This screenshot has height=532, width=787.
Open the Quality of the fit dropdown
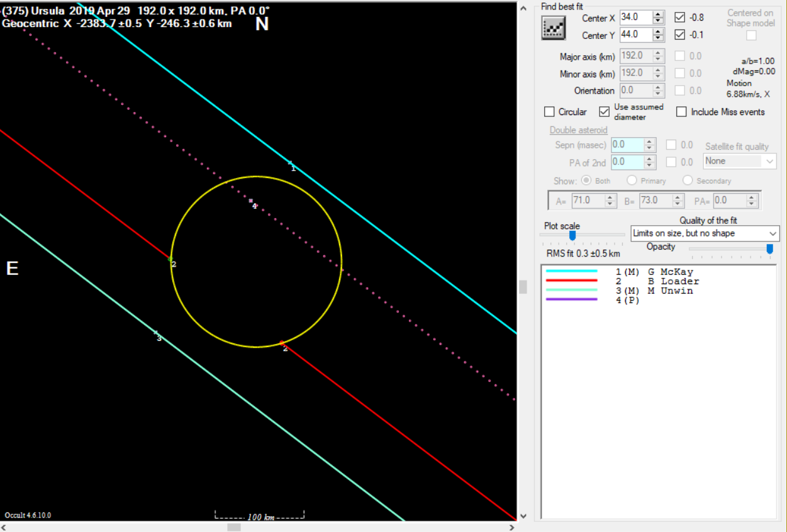pyautogui.click(x=705, y=233)
